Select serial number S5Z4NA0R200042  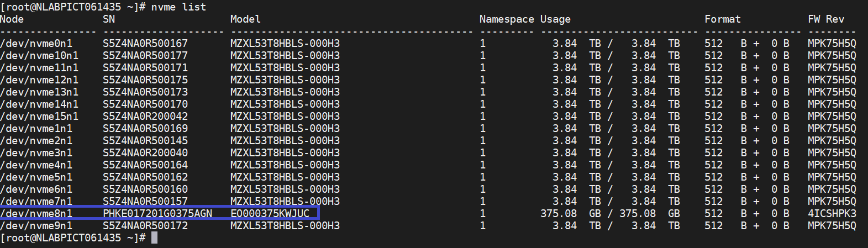(x=145, y=117)
